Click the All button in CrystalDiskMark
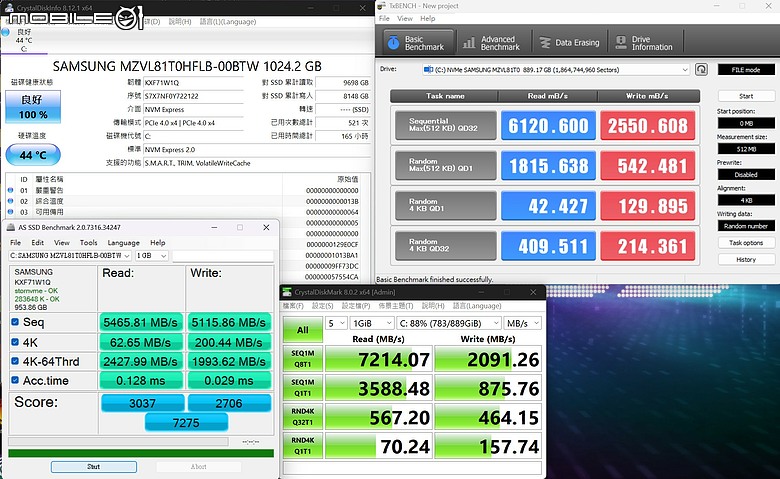The height and width of the screenshot is (479, 780). pos(302,330)
